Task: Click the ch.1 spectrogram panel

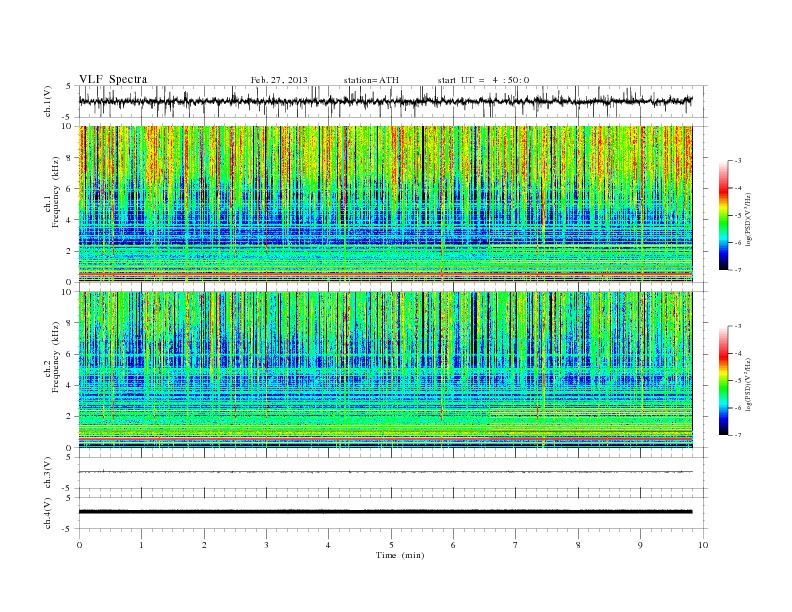Action: [385, 204]
